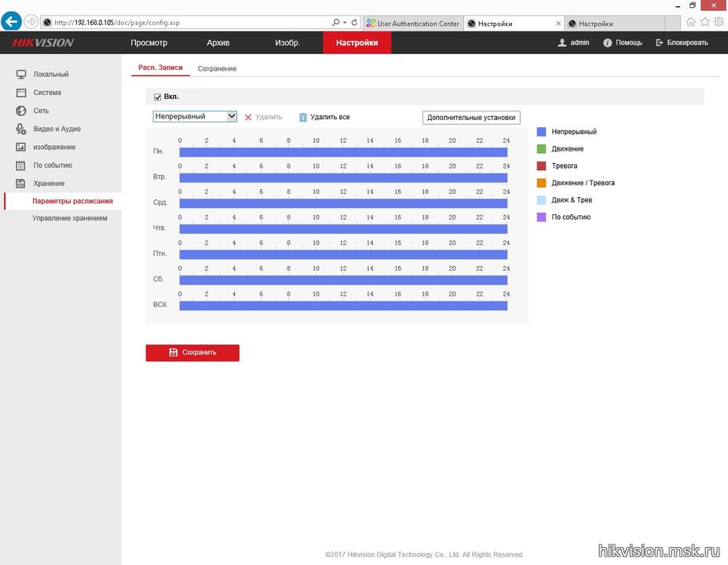Click the Втр. schedule timeline bar
This screenshot has width=728, height=565.
point(343,177)
